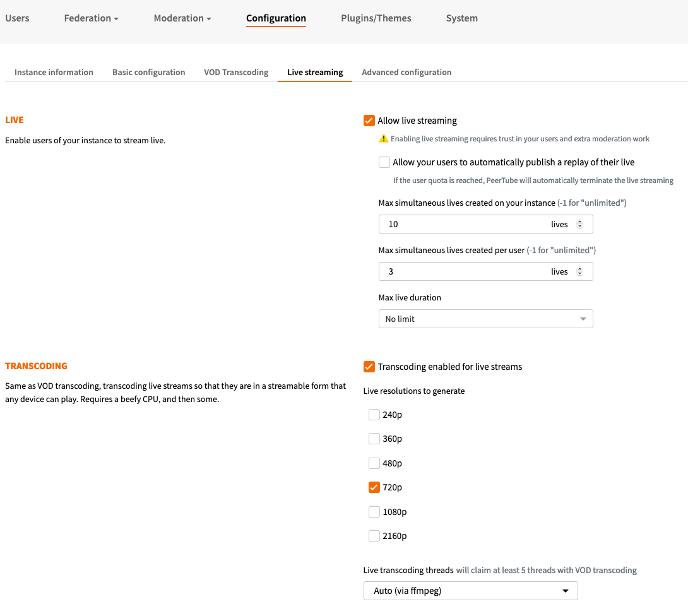Uncheck Transcoding enabled for live streams
The width and height of the screenshot is (688, 616).
pos(369,367)
